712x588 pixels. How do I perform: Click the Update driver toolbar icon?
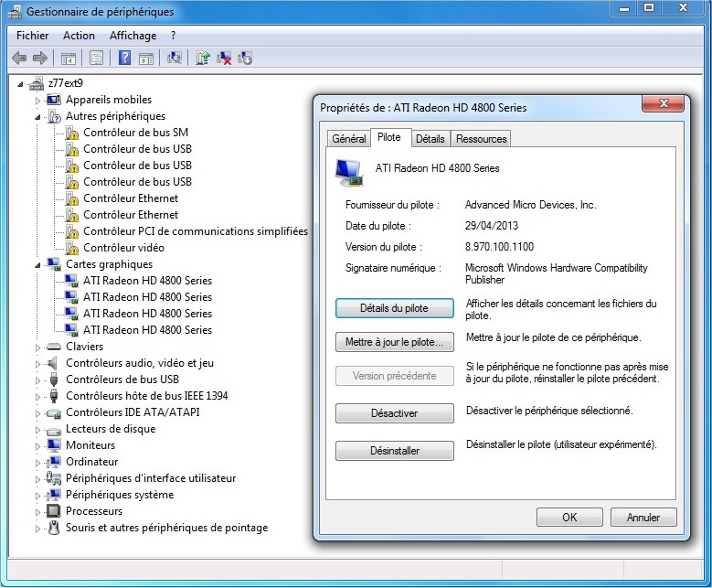[x=203, y=59]
